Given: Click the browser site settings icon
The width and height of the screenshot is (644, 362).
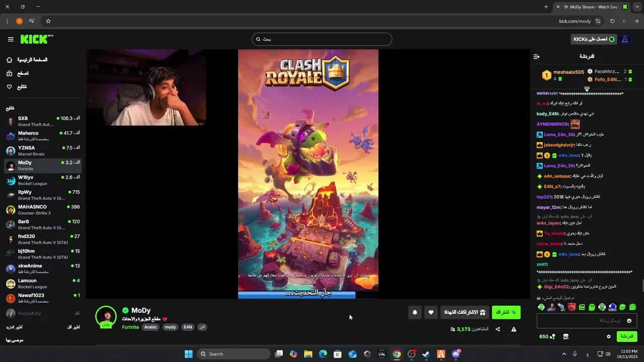Looking at the screenshot, I should [x=598, y=21].
